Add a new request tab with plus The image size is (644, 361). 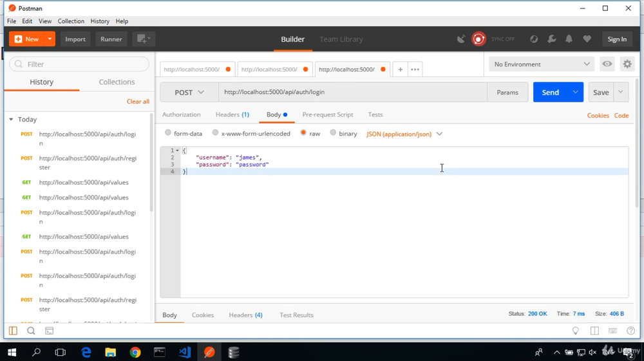(400, 69)
